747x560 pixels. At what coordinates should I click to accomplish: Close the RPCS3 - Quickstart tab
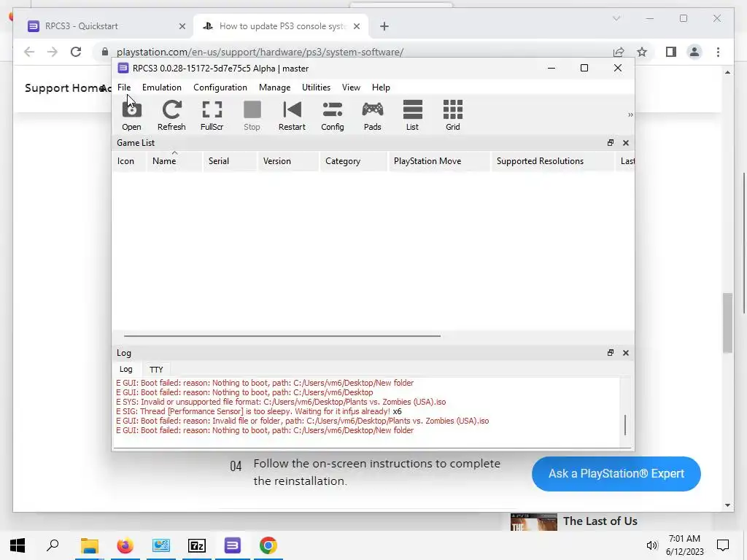pos(182,26)
